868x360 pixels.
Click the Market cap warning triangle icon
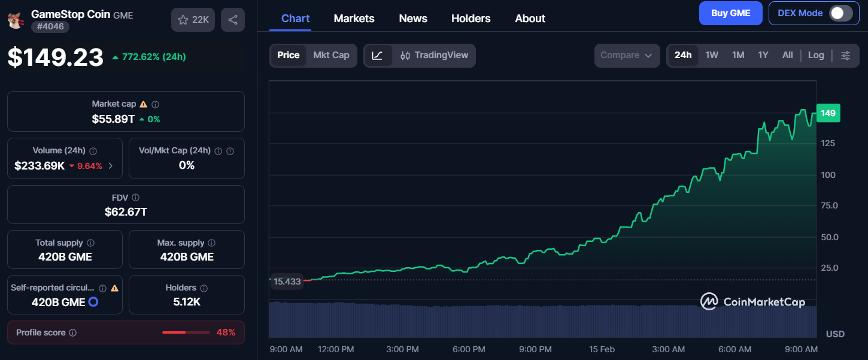143,104
